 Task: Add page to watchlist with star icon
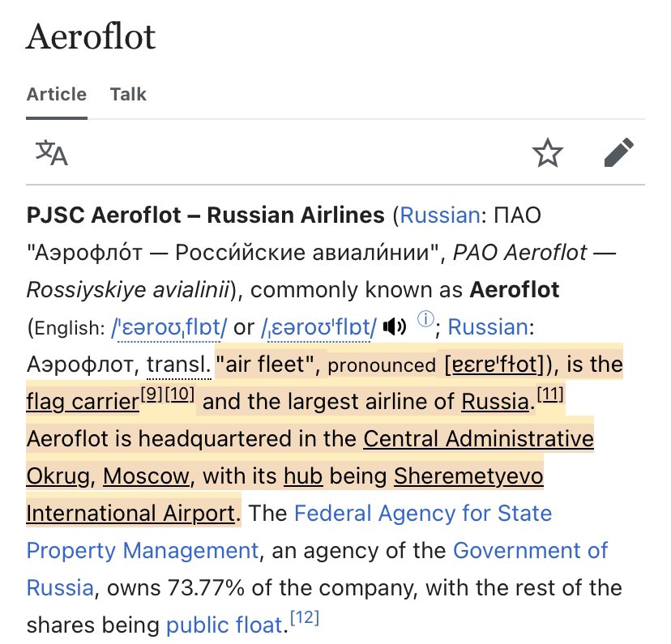[x=547, y=152]
